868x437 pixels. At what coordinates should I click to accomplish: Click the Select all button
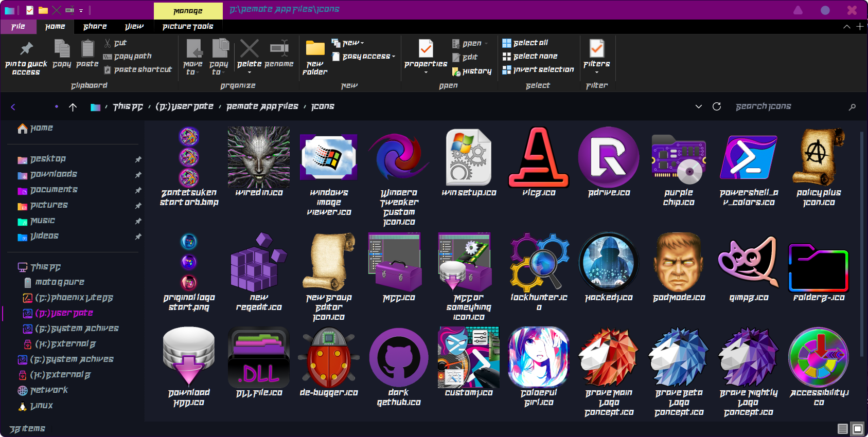(525, 43)
